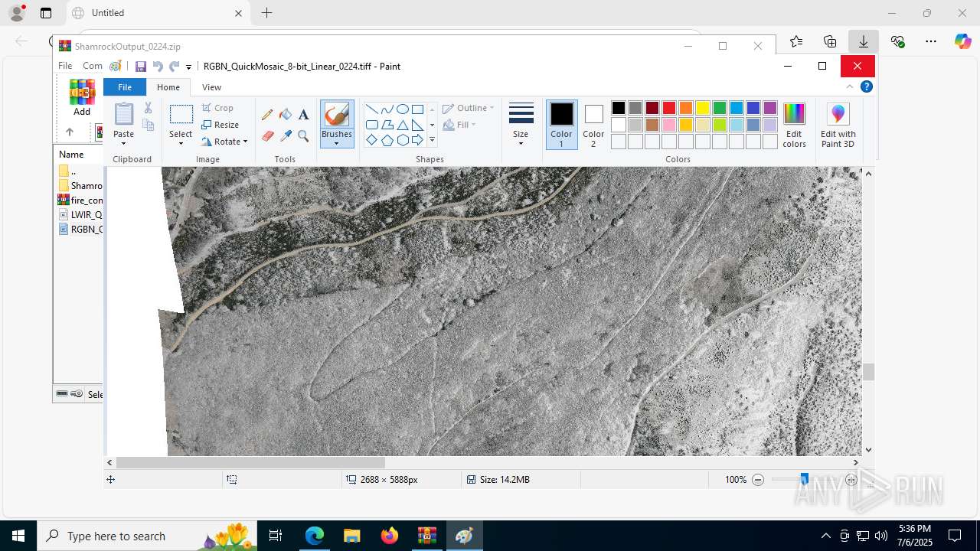Switch to the Home ribbon tab
Screen dimensions: 980x551
[168, 87]
